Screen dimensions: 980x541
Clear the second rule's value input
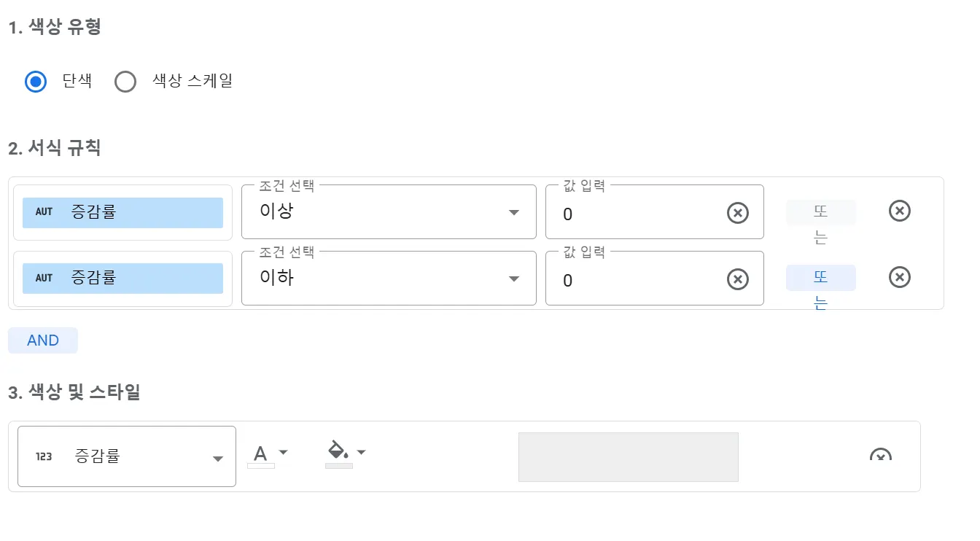tap(738, 279)
